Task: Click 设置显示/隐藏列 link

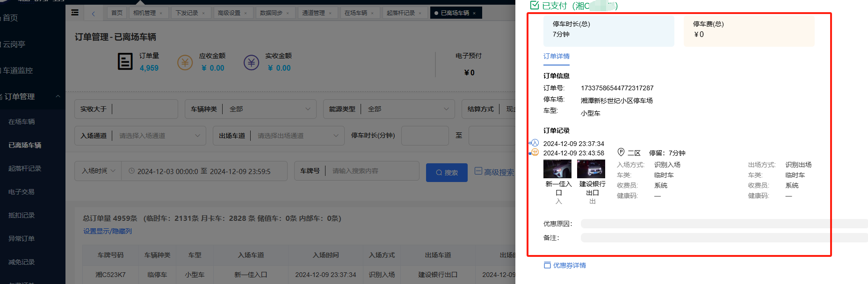Action: (x=108, y=231)
